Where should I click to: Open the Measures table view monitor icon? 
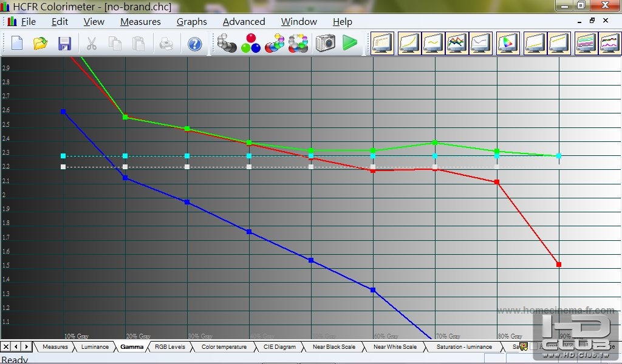383,43
